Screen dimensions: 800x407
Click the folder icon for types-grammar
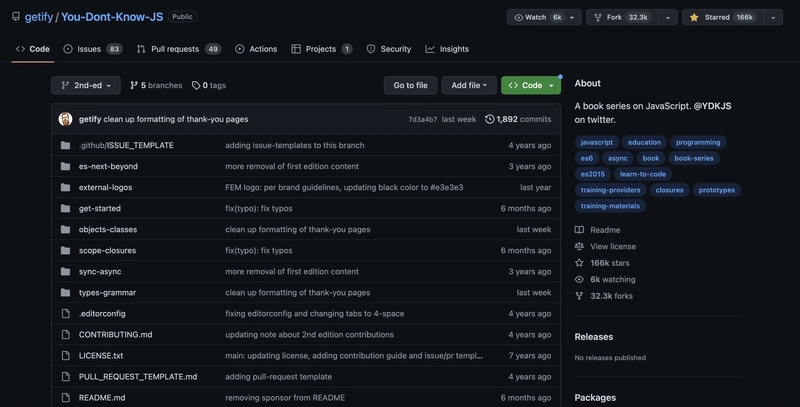[x=65, y=292]
